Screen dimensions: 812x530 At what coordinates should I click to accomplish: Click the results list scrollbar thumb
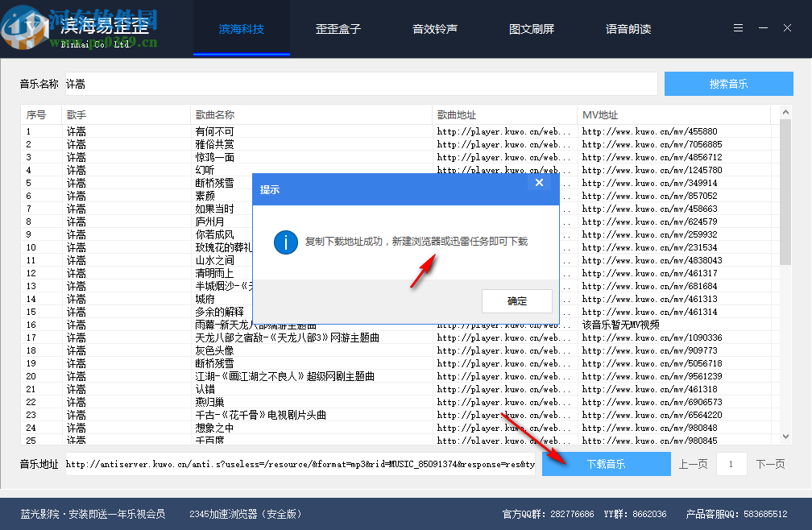[785, 192]
